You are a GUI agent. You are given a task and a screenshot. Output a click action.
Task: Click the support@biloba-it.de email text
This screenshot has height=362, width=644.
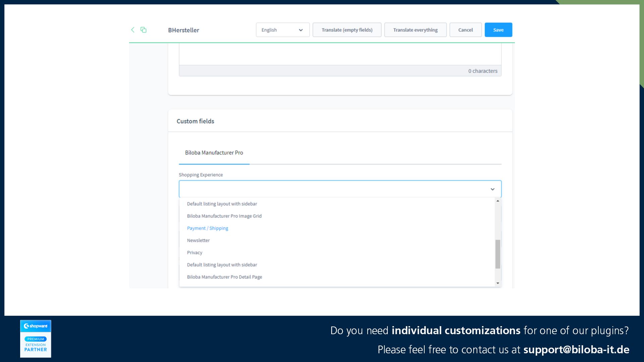(x=576, y=350)
